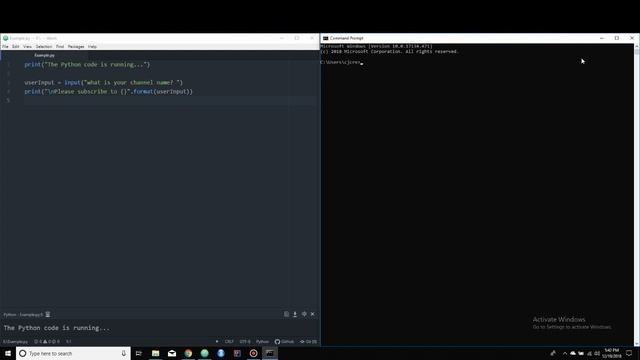Open the Selection menu in Atom
This screenshot has height=360, width=640.
(44, 47)
